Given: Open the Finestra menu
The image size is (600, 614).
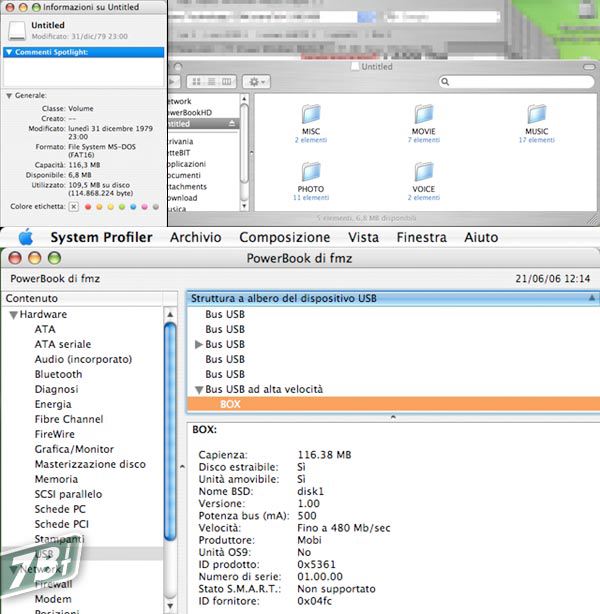Looking at the screenshot, I should click(x=421, y=238).
